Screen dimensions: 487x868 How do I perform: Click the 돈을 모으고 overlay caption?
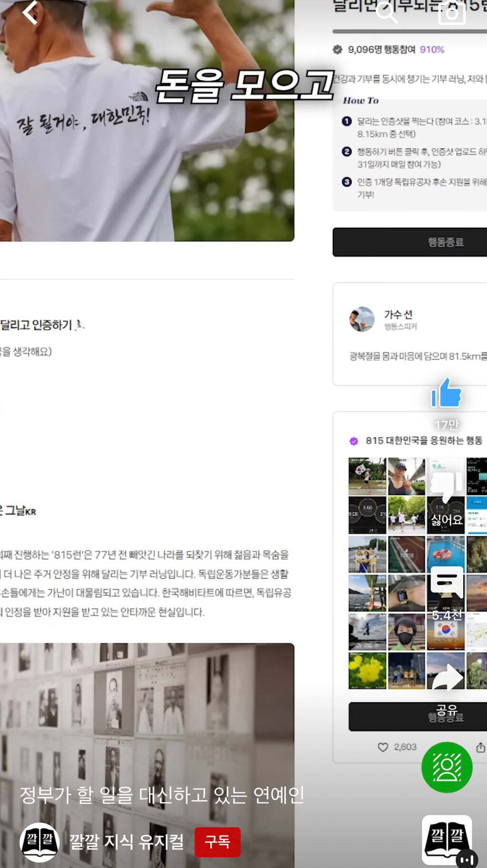pos(245,86)
